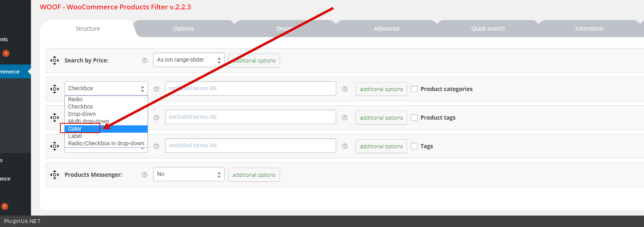This screenshot has width=644, height=227.
Task: Click help icon right of Product categories input
Action: coord(345,89)
